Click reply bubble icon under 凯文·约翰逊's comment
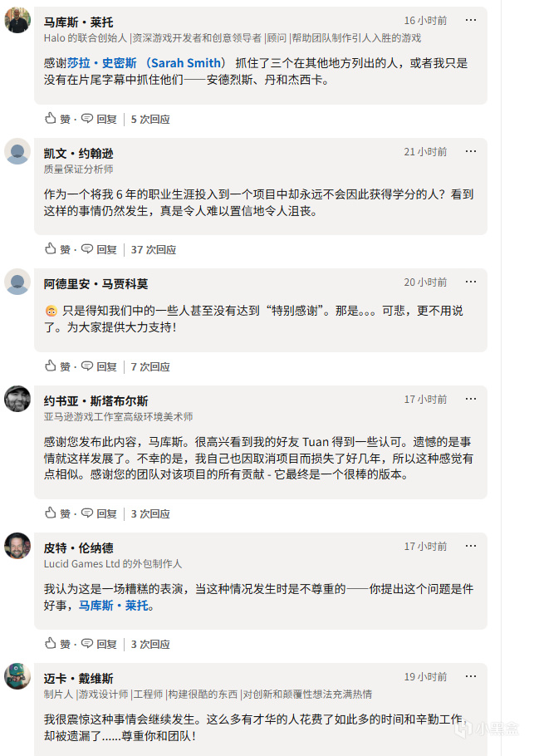534x756 pixels. pos(87,249)
